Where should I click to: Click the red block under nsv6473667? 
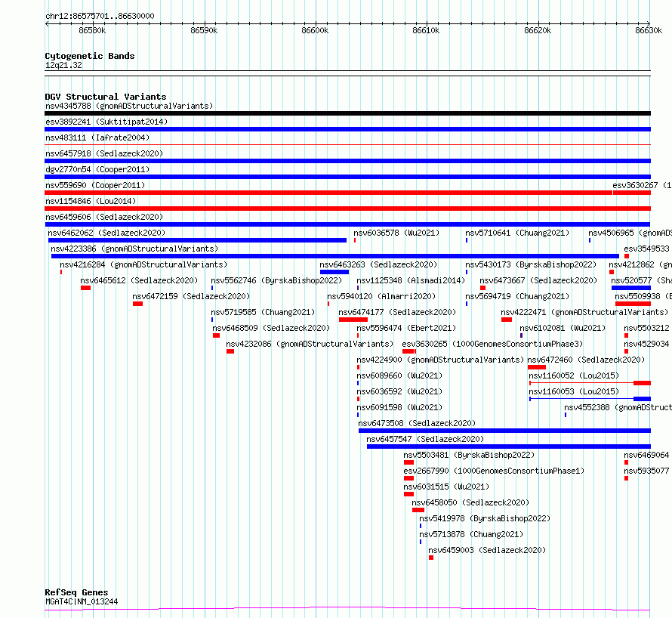click(482, 288)
